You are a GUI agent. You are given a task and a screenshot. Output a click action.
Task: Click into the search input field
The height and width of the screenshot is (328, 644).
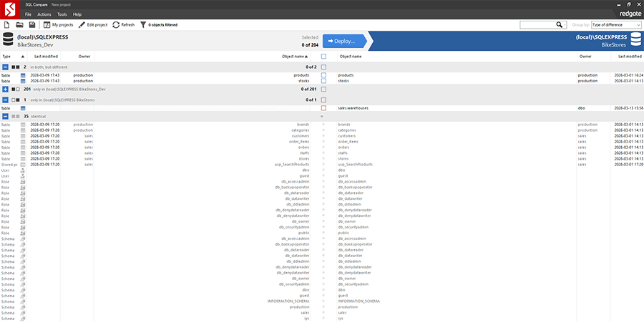(x=537, y=24)
